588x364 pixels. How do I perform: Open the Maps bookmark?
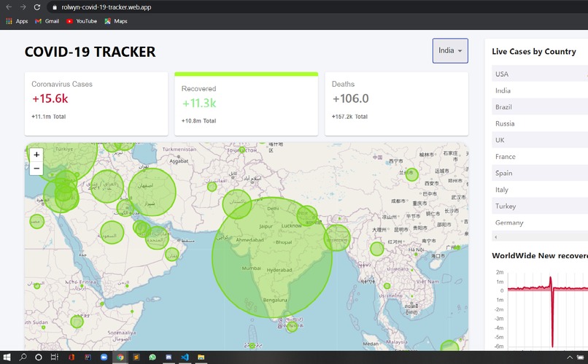[116, 21]
